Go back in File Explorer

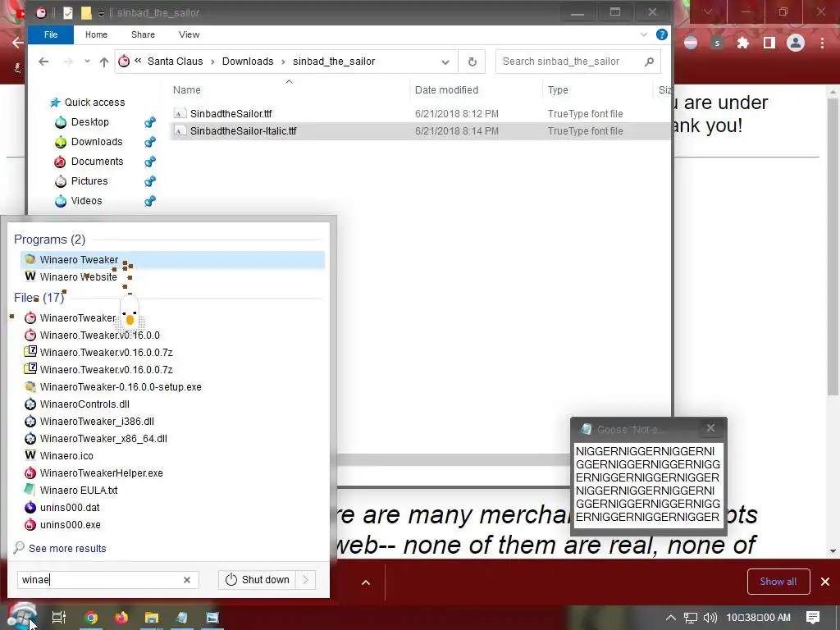click(44, 62)
